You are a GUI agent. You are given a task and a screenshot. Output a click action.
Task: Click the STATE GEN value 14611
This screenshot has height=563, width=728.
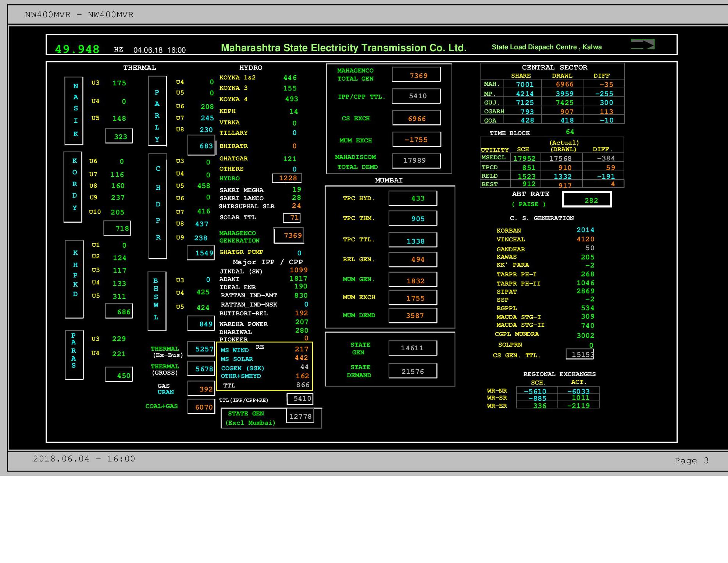point(413,348)
